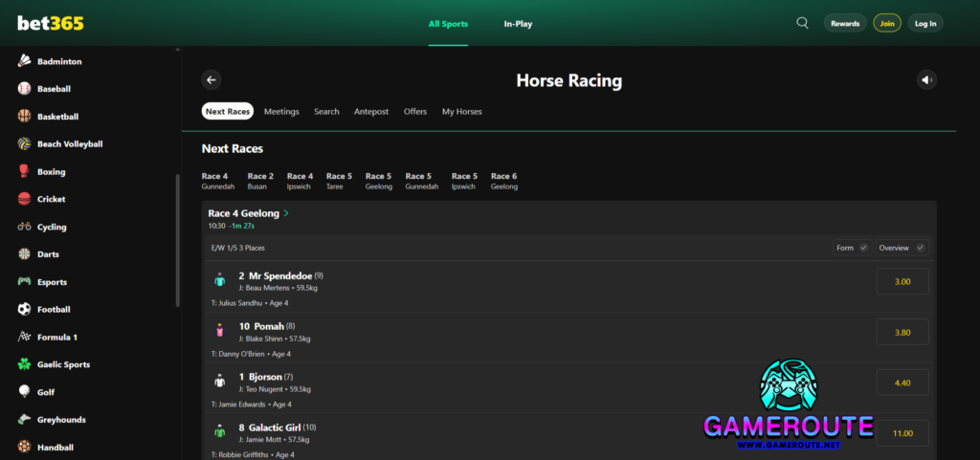Viewport: 980px width, 460px height.
Task: Click the Log In button
Action: [925, 23]
